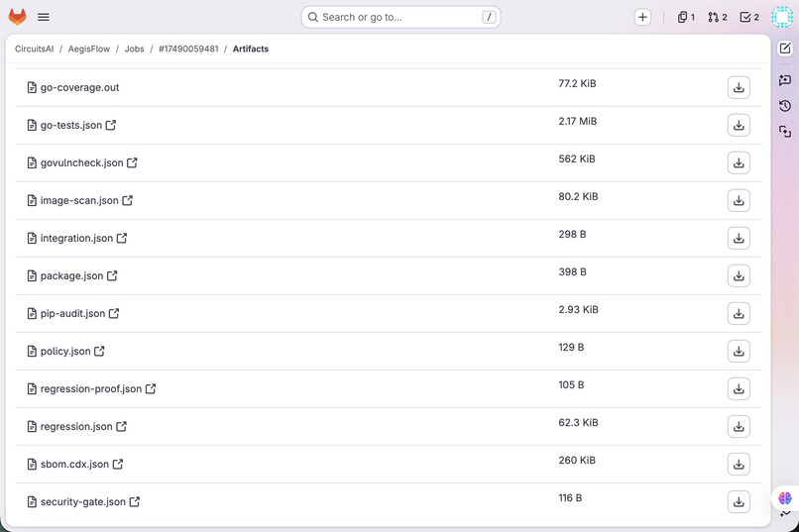799x532 pixels.
Task: Download go-coverage.out artifact
Action: pyautogui.click(x=739, y=87)
